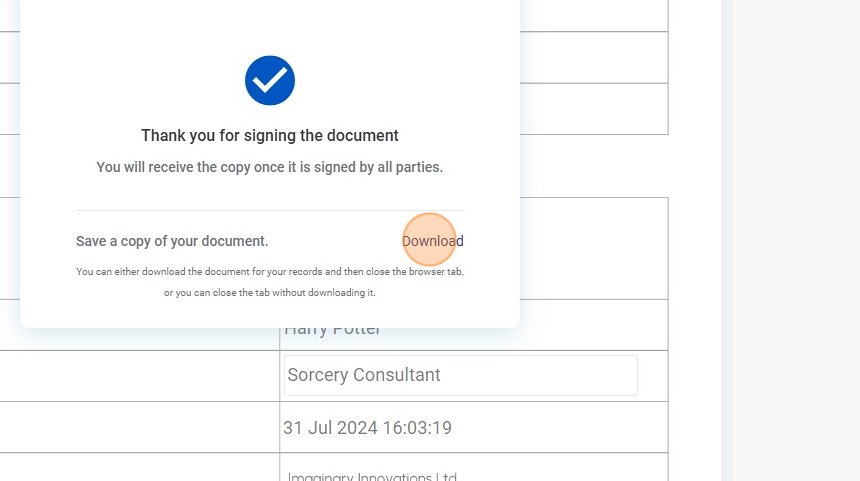Click the blue checkmark success icon

tap(270, 80)
